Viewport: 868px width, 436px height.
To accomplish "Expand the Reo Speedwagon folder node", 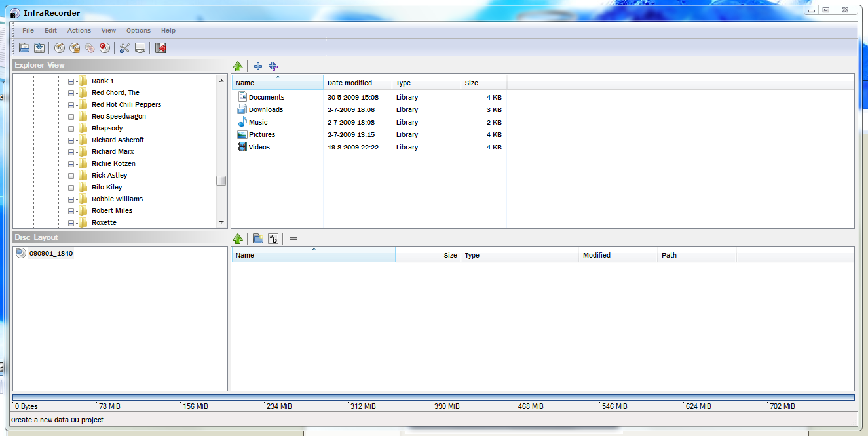I will click(x=71, y=117).
